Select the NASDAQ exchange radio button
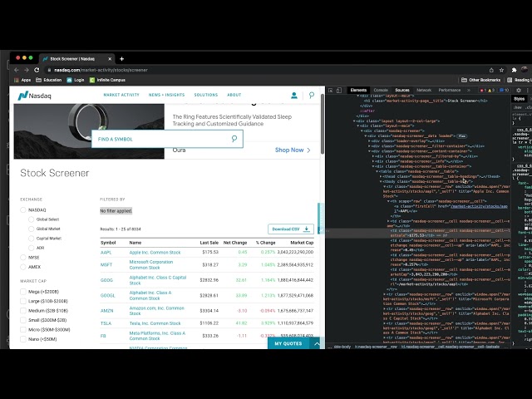Screen dimensions: 532x399 point(23,210)
